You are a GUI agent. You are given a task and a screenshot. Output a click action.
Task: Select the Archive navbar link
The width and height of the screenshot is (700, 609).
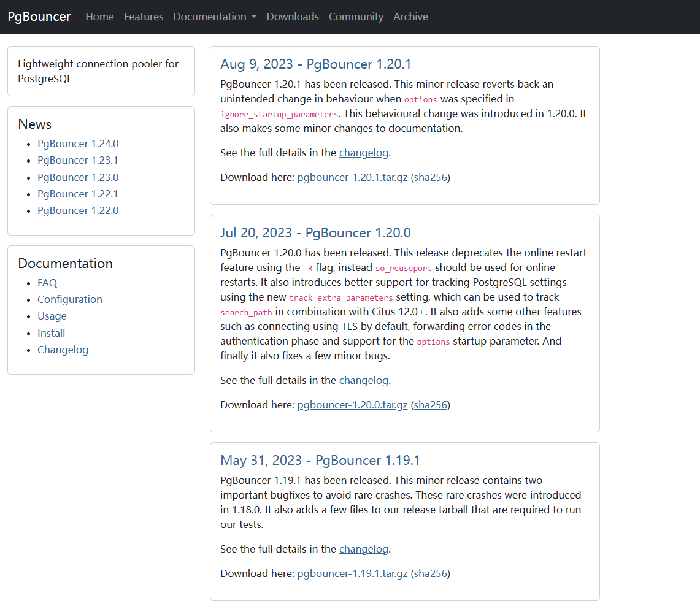(410, 17)
